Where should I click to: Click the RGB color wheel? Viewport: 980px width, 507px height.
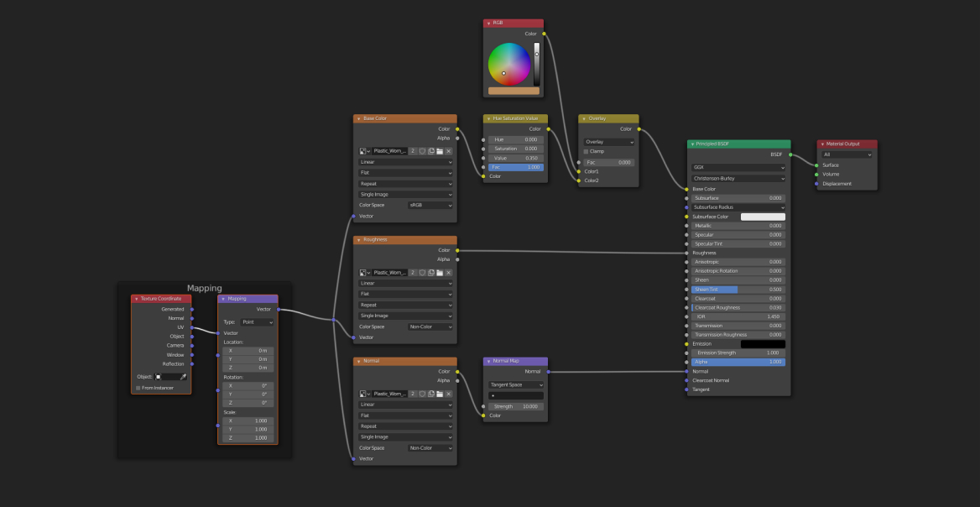tap(509, 64)
